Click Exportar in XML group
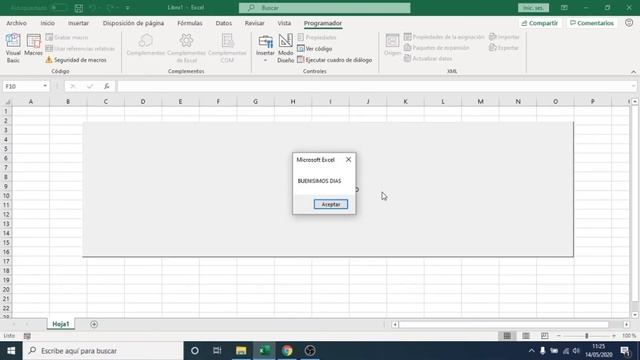The image size is (640, 360). pyautogui.click(x=504, y=48)
